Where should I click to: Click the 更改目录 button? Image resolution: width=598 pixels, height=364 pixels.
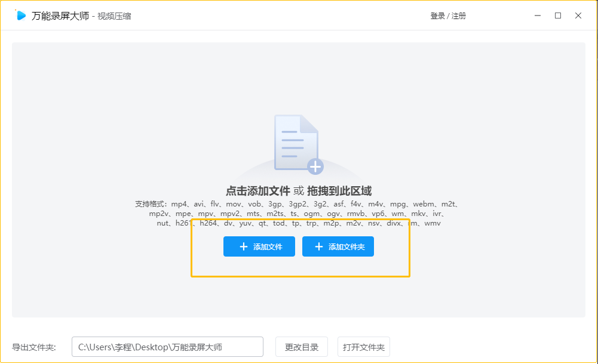point(302,347)
